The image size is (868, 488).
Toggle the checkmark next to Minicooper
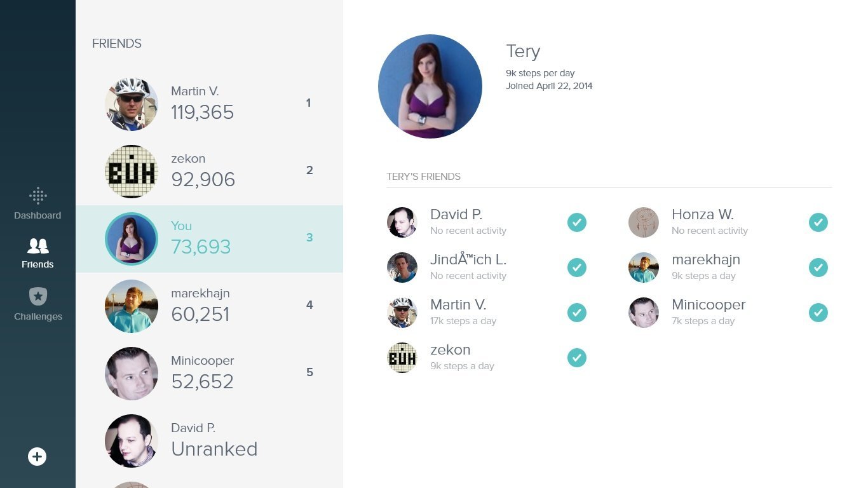point(818,313)
